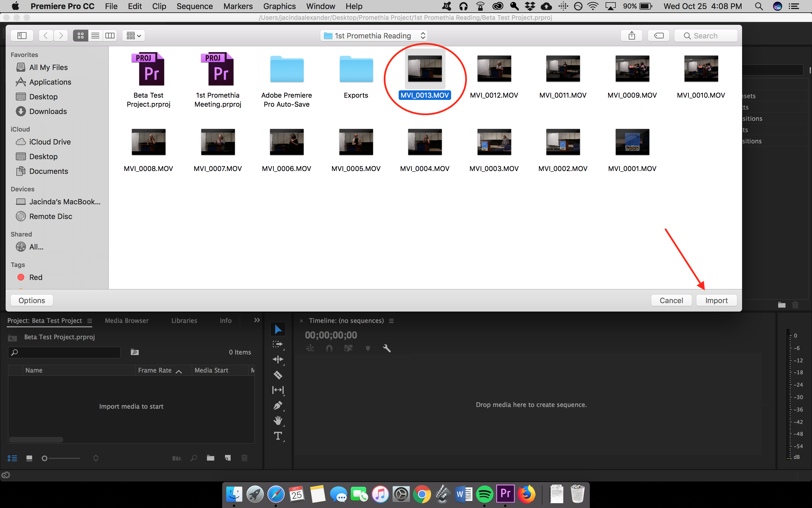Open timeline display settings wrench

tap(387, 349)
